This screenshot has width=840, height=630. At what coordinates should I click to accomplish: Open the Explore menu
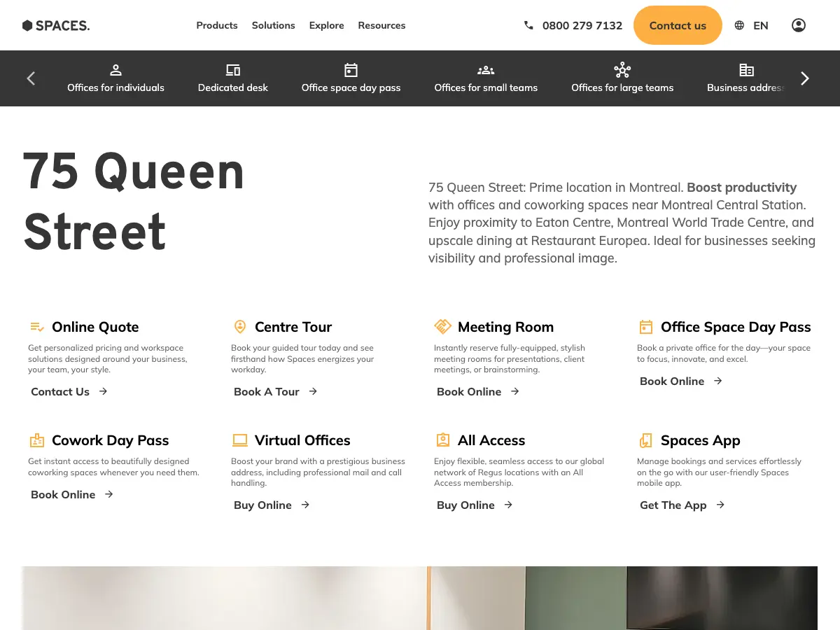click(327, 25)
